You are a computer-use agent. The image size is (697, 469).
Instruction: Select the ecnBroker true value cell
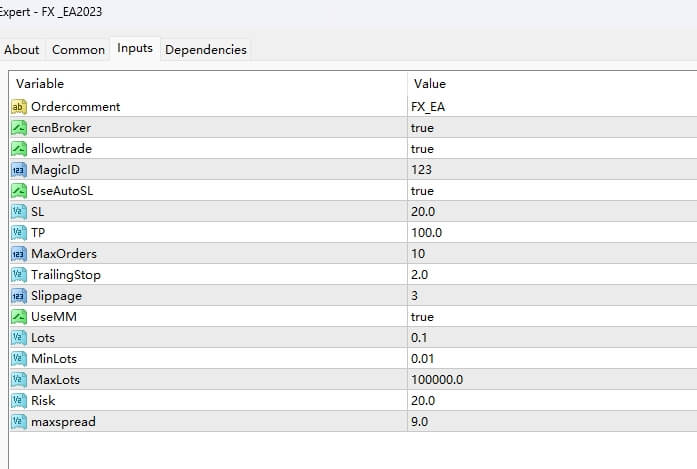[422, 127]
